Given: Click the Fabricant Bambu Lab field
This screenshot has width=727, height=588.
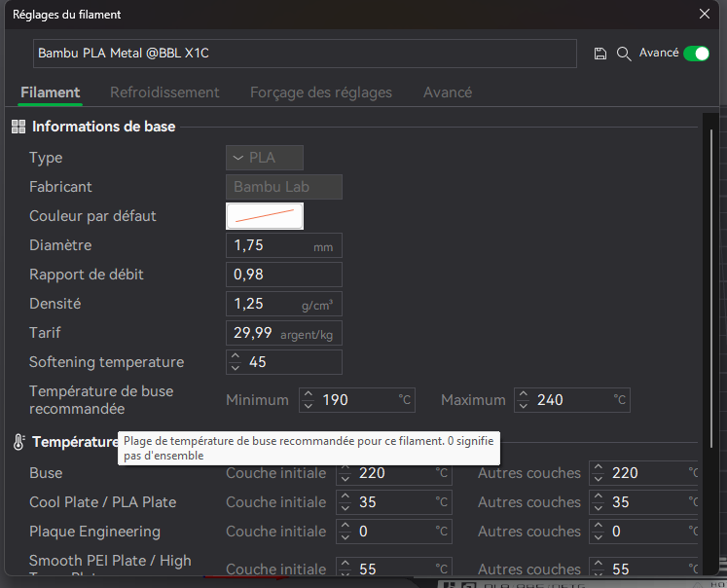Looking at the screenshot, I should pos(284,187).
